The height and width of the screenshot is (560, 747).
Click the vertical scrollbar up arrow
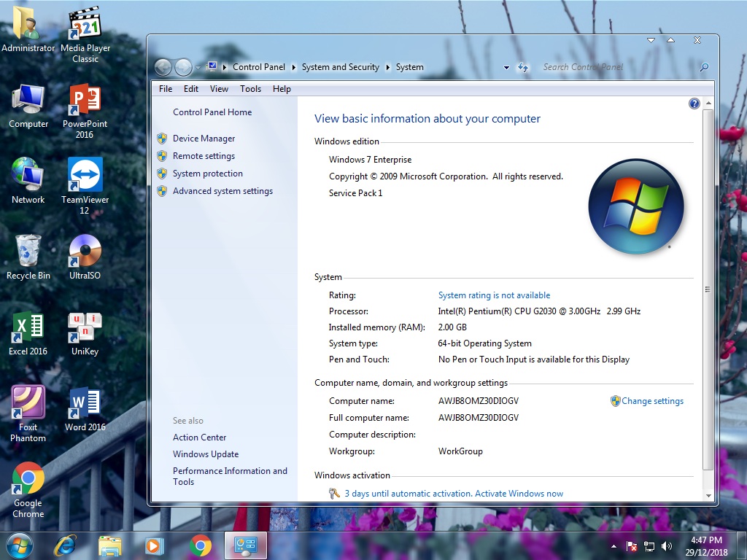[708, 103]
